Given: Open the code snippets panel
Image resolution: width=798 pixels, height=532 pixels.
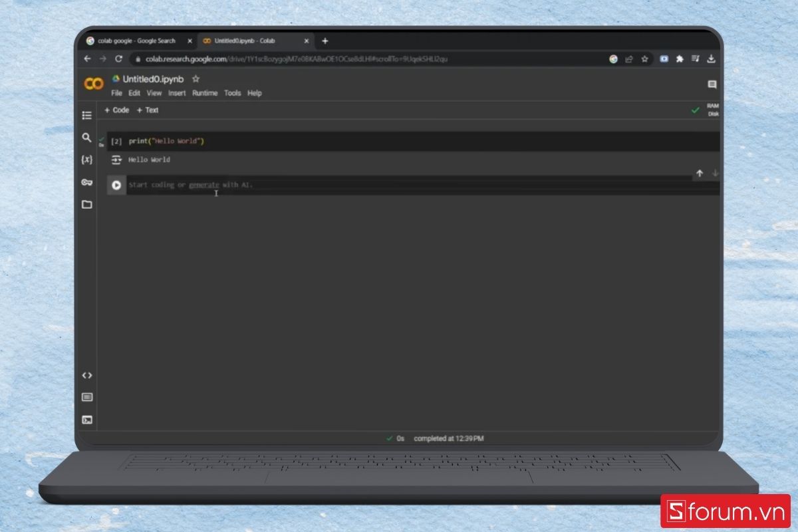Looking at the screenshot, I should 86,375.
